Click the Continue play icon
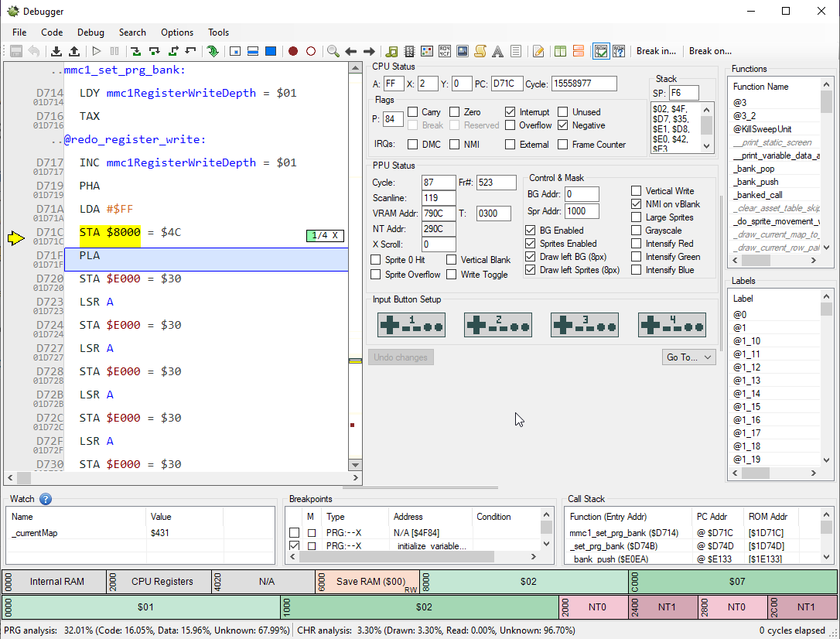The image size is (840, 639). click(x=97, y=51)
